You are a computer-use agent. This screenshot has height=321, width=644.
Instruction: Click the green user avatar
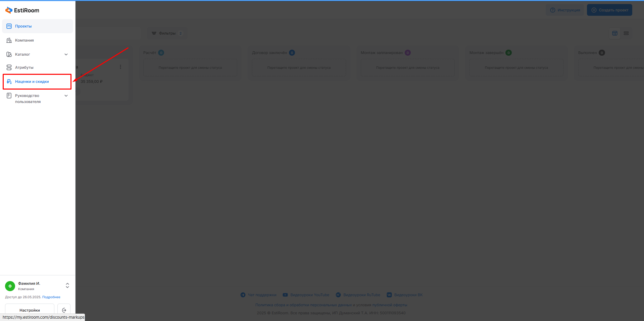pos(10,286)
